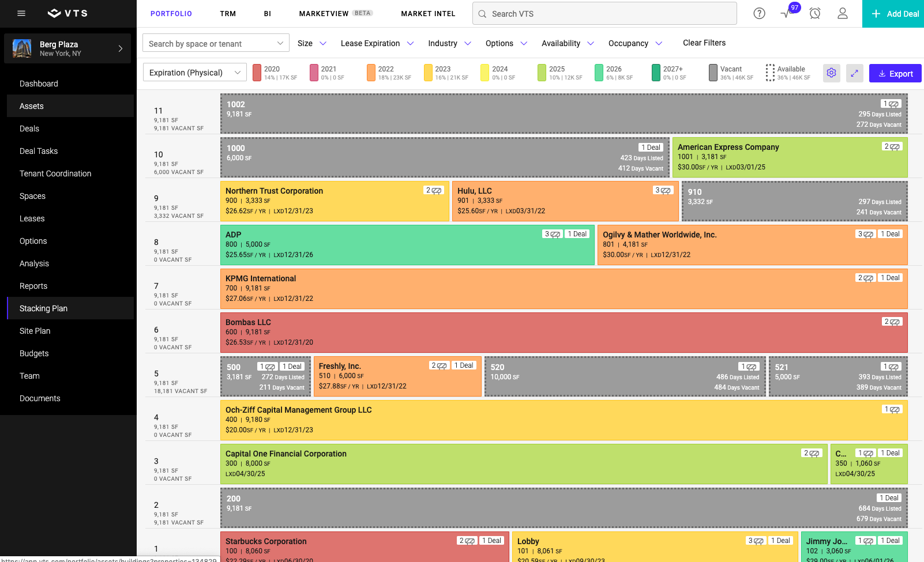924x562 pixels.
Task: Click the 2026 green legend swatch
Action: click(x=599, y=73)
